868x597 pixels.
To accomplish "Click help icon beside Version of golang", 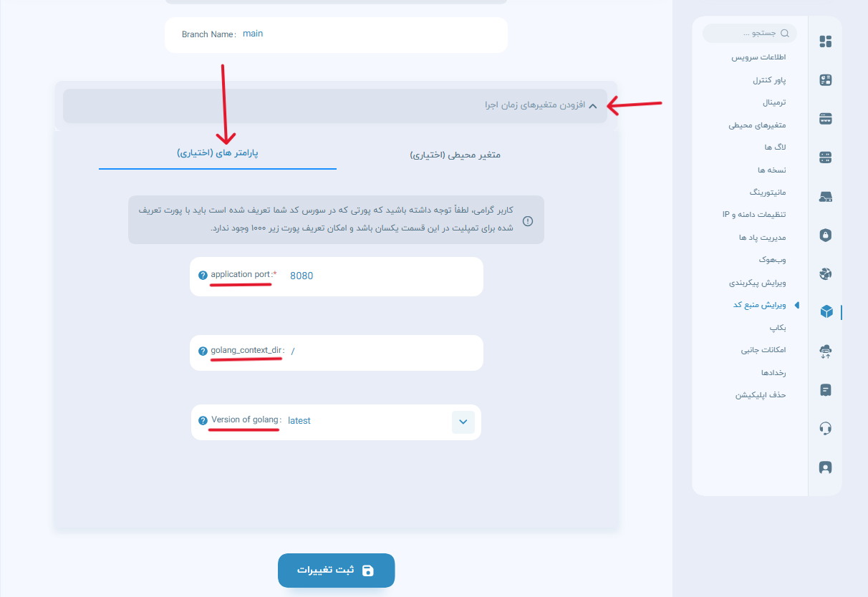I will pyautogui.click(x=203, y=421).
